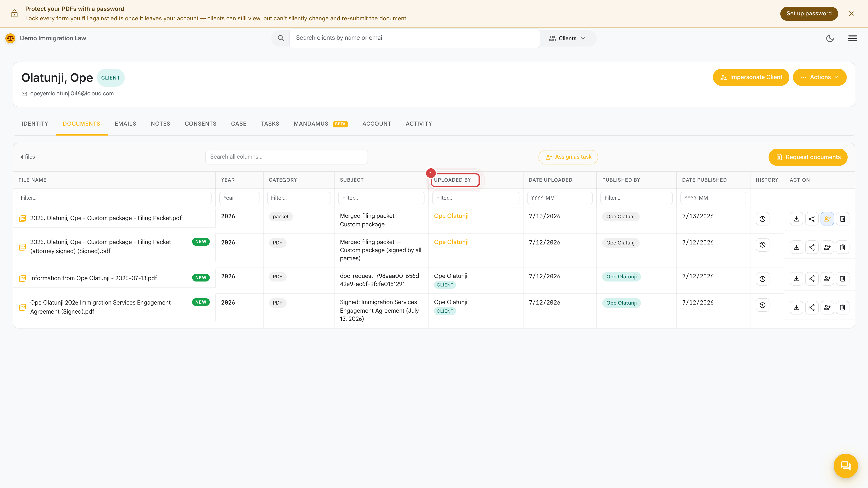Download the Custom package Filing Packet.pdf
868x488 pixels.
(x=797, y=219)
